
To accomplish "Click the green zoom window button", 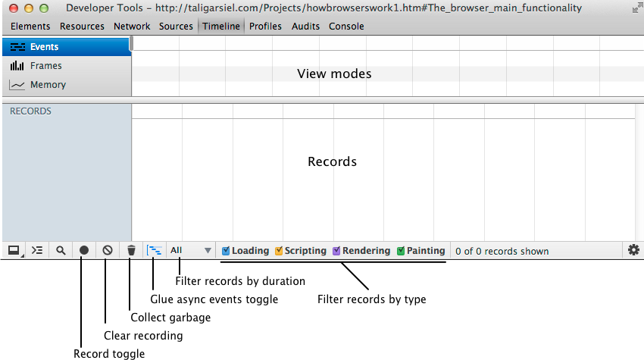I will (x=44, y=8).
